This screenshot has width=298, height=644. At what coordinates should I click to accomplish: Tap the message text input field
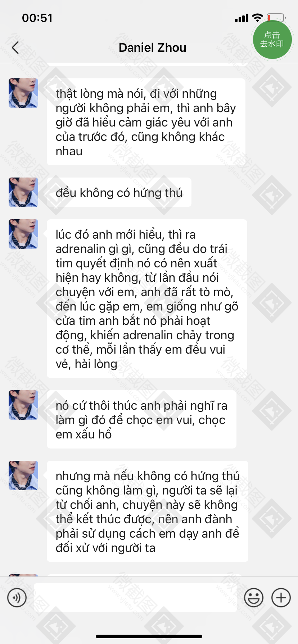pyautogui.click(x=135, y=598)
